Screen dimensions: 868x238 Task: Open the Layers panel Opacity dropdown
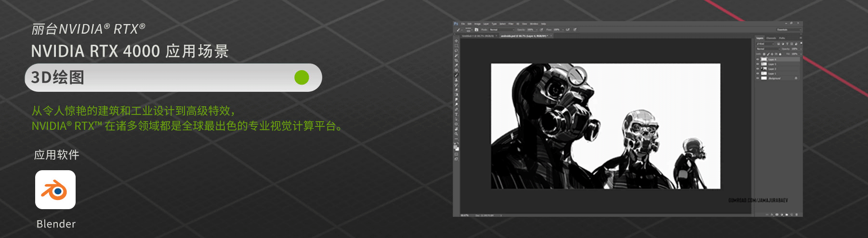pos(795,49)
